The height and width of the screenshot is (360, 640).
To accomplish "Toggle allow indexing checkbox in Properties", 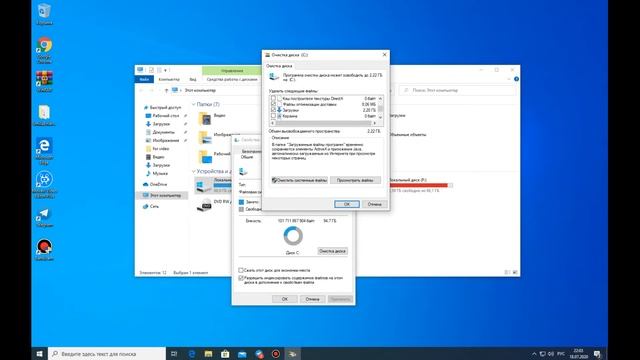I will [241, 278].
